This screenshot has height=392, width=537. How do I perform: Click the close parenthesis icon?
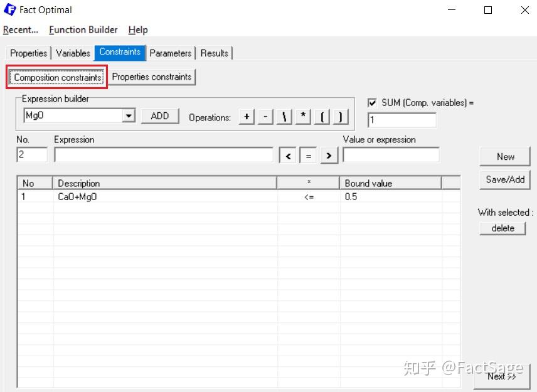click(x=341, y=117)
